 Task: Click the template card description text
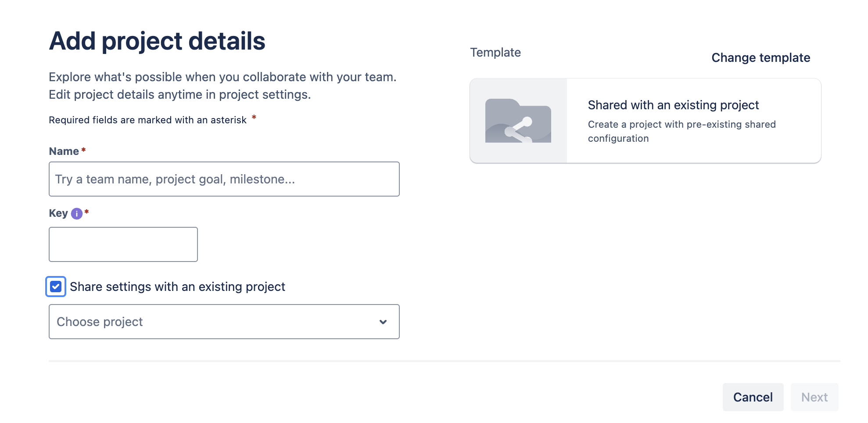pyautogui.click(x=681, y=131)
